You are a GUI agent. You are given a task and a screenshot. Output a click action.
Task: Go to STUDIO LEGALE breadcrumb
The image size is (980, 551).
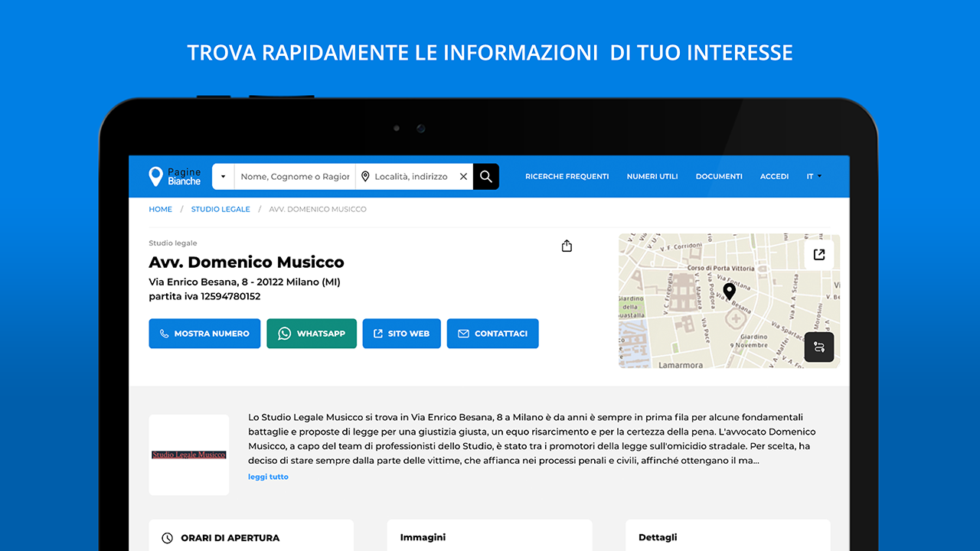coord(220,209)
